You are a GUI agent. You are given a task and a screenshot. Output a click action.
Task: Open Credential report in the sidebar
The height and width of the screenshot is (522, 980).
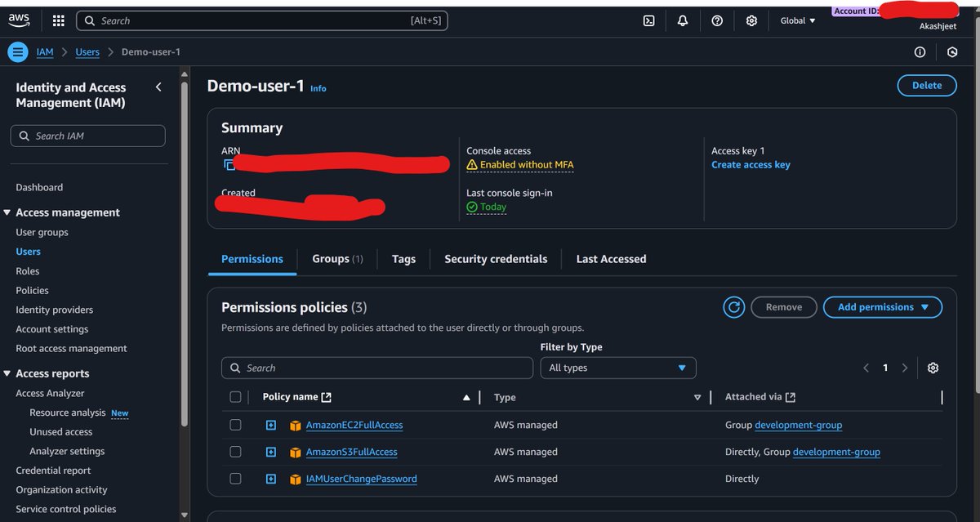(x=53, y=471)
